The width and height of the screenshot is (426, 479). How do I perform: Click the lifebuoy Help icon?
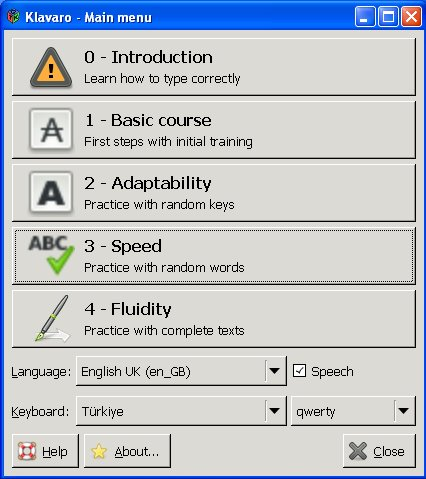[x=27, y=451]
